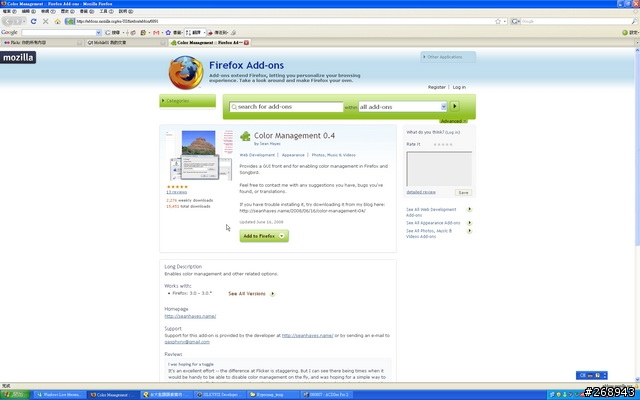
Task: Click the translate button on Google Toolbar
Action: point(195,32)
